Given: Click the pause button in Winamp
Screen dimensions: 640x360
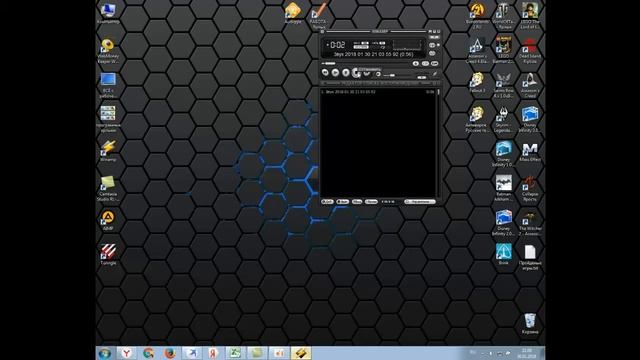Looking at the screenshot, I should click(x=346, y=73).
